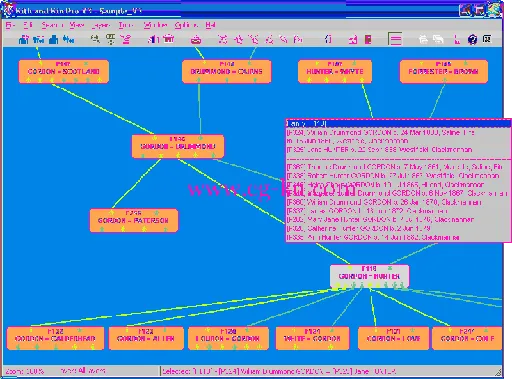The width and height of the screenshot is (512, 379).
Task: Select the GORDON = SCOTLAND family box
Action: (64, 71)
